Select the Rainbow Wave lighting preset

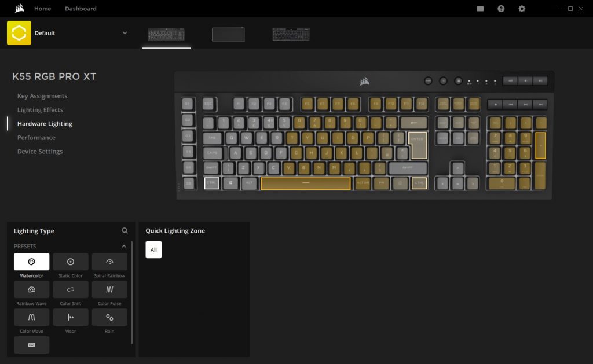(x=31, y=289)
